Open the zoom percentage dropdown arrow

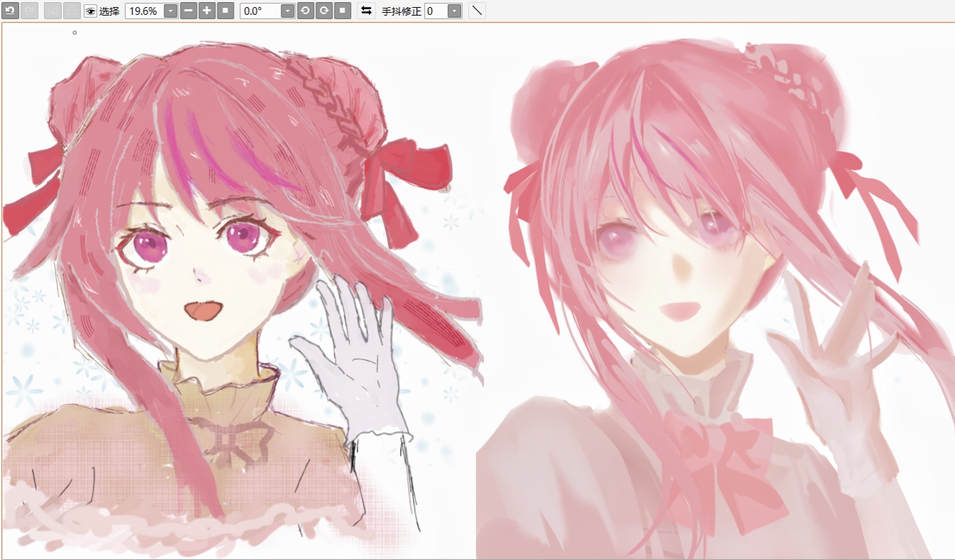[x=171, y=11]
